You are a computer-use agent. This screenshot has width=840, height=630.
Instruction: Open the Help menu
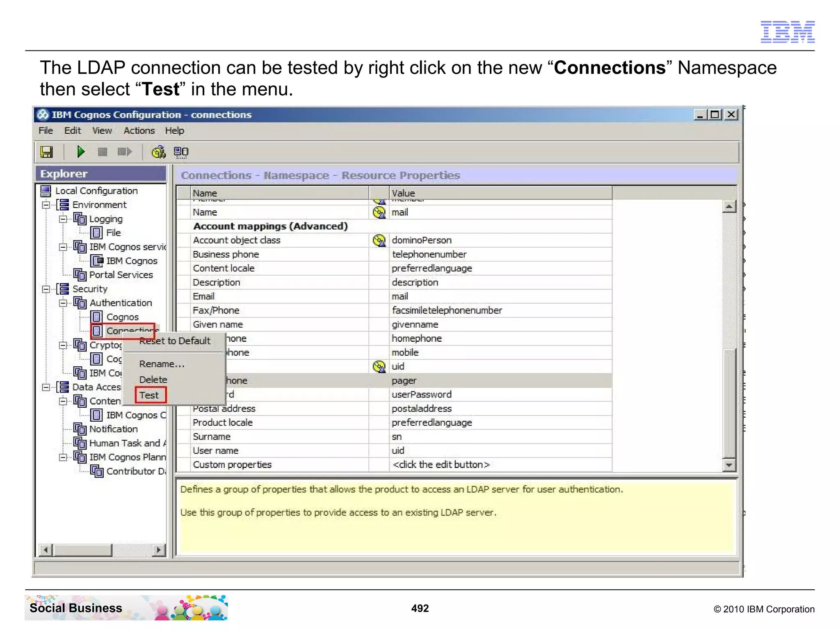[174, 130]
